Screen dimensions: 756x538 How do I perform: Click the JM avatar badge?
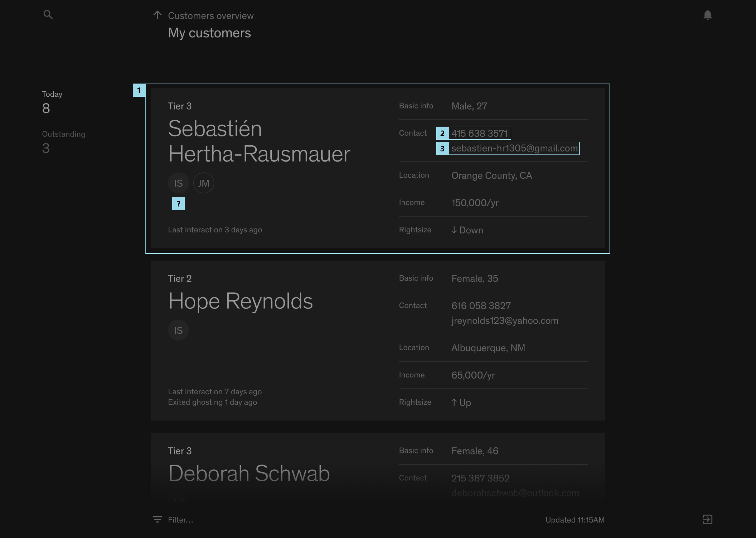click(x=203, y=183)
